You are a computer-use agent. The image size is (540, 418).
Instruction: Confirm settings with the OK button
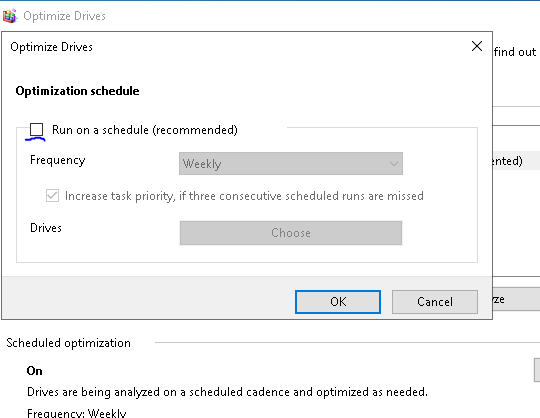[338, 302]
